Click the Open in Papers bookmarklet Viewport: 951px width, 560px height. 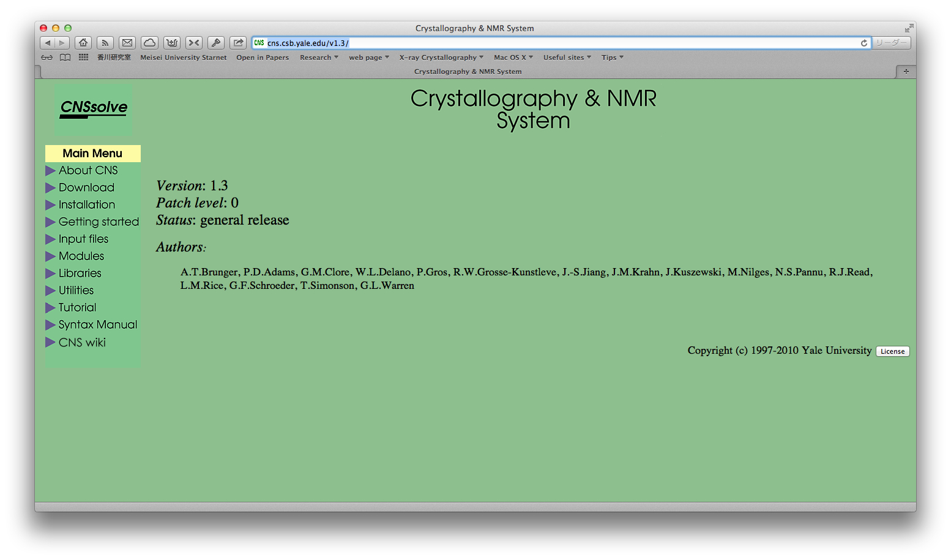[x=263, y=58]
